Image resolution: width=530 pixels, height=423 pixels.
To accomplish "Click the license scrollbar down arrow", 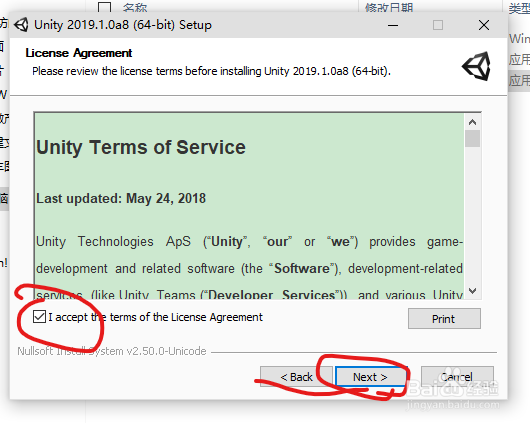I will tap(472, 291).
